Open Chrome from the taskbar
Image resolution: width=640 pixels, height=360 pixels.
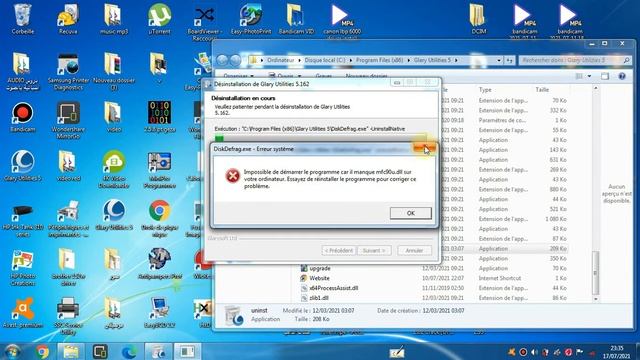(x=42, y=351)
